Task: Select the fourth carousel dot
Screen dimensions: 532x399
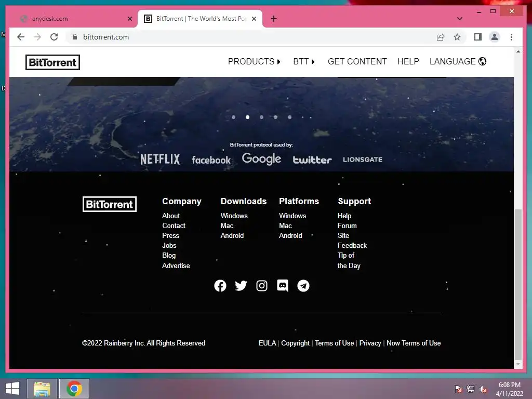Action: coord(275,117)
